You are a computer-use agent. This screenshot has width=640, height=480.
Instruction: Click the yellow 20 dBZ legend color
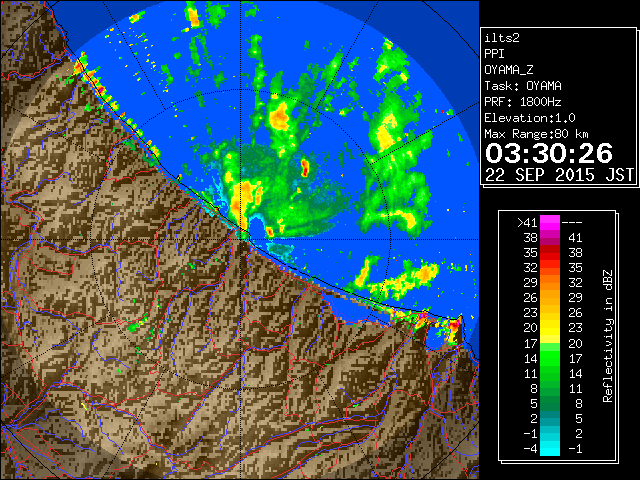(x=550, y=328)
